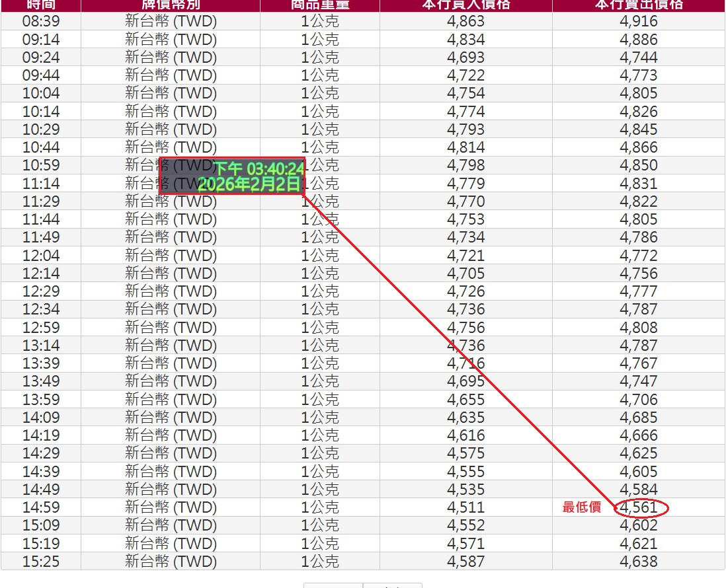726x588 pixels.
Task: Select the 15:09 time cell
Action: click(41, 525)
